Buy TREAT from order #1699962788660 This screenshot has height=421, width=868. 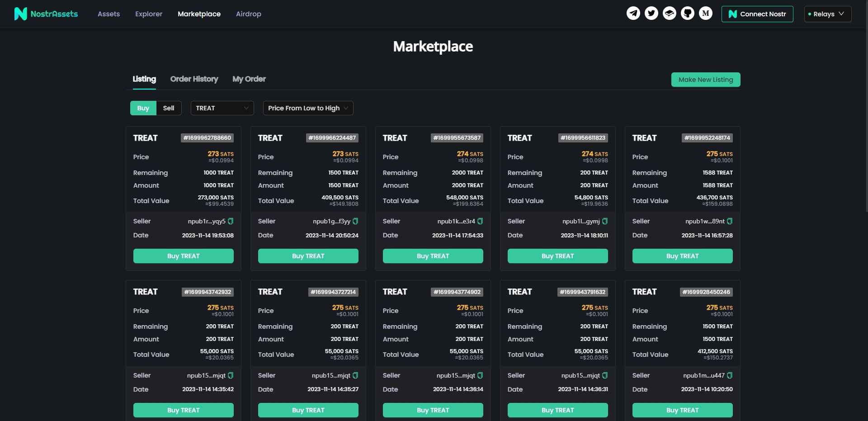[183, 256]
